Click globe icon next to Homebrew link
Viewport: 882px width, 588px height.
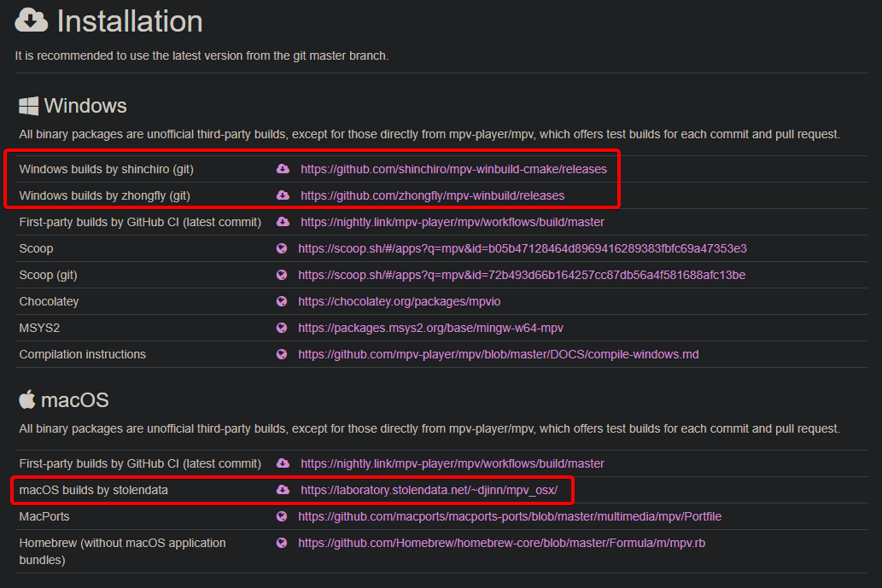click(x=282, y=543)
